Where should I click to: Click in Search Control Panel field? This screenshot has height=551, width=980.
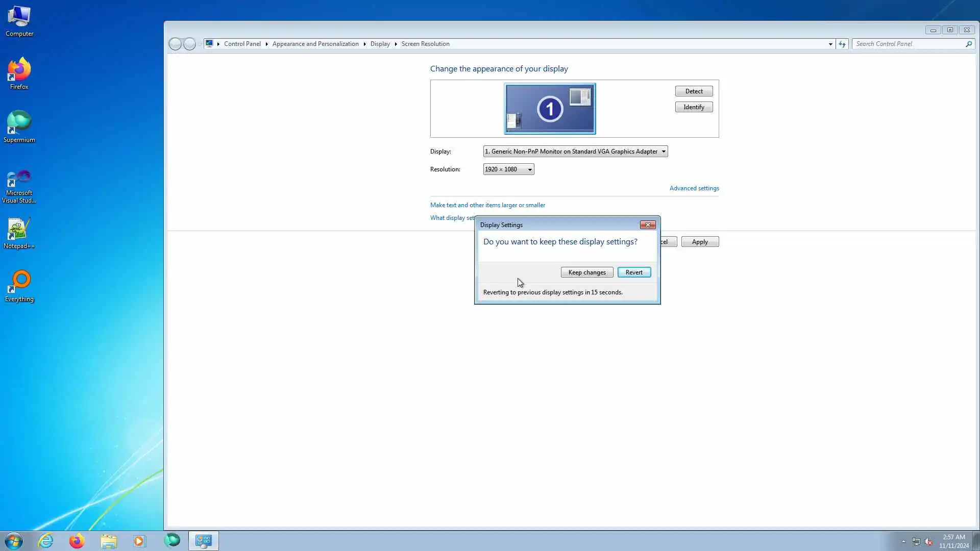[909, 44]
